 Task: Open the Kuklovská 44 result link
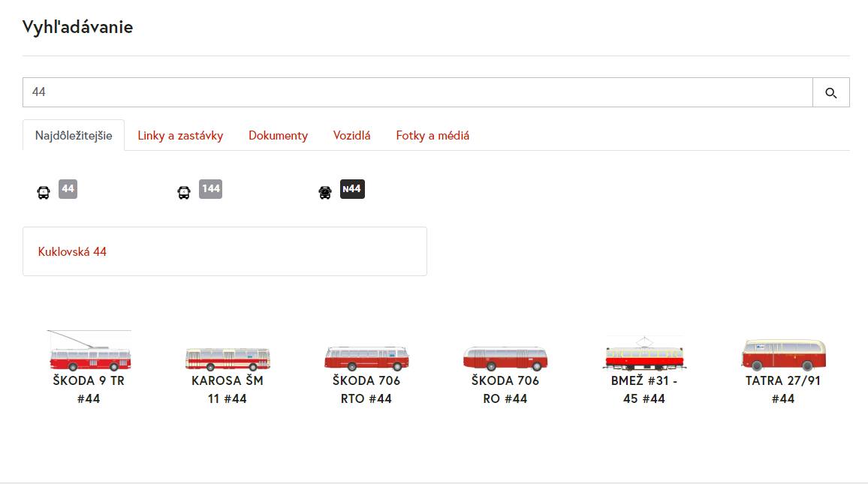(72, 252)
